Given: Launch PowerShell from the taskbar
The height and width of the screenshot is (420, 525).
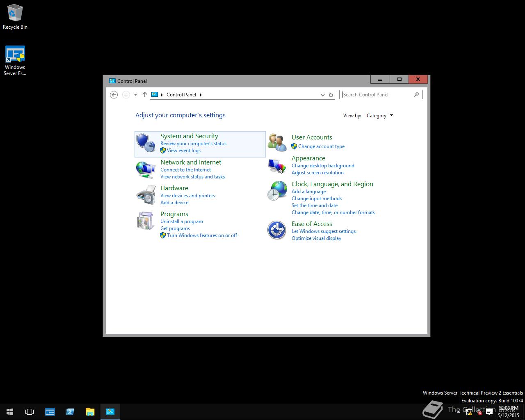Looking at the screenshot, I should 70,412.
